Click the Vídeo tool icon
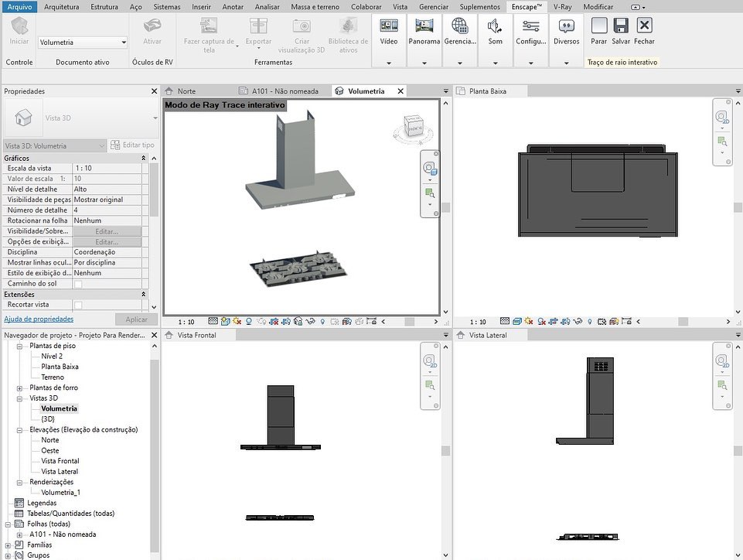743x560 pixels. (389, 26)
